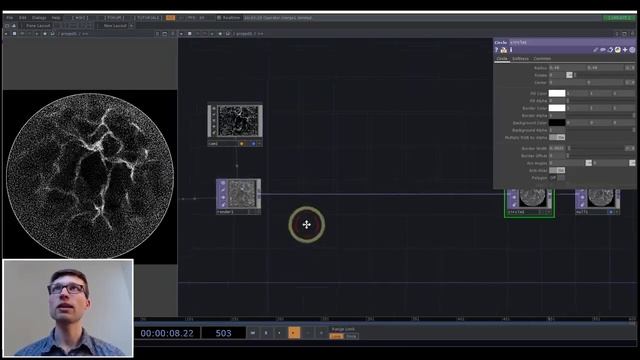Play timeline in reverse
Viewport: 640px width, 360px height.
point(280,333)
